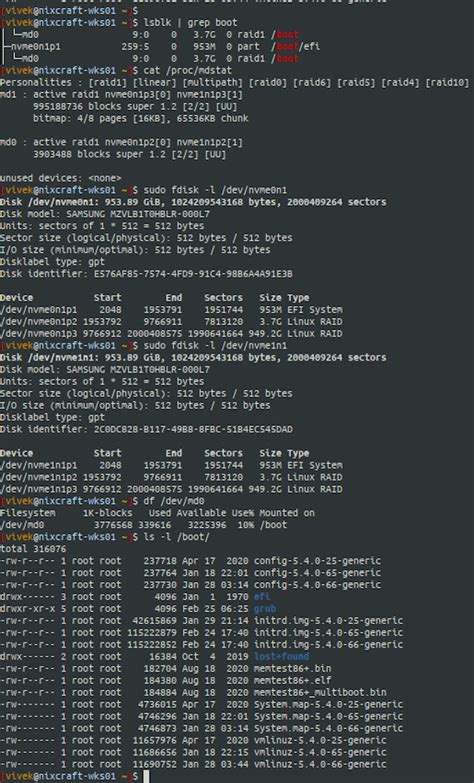This screenshot has height=783, width=474.
Task: Click '/dev/nvme0n1p3' in the partition table
Action: coord(38,334)
